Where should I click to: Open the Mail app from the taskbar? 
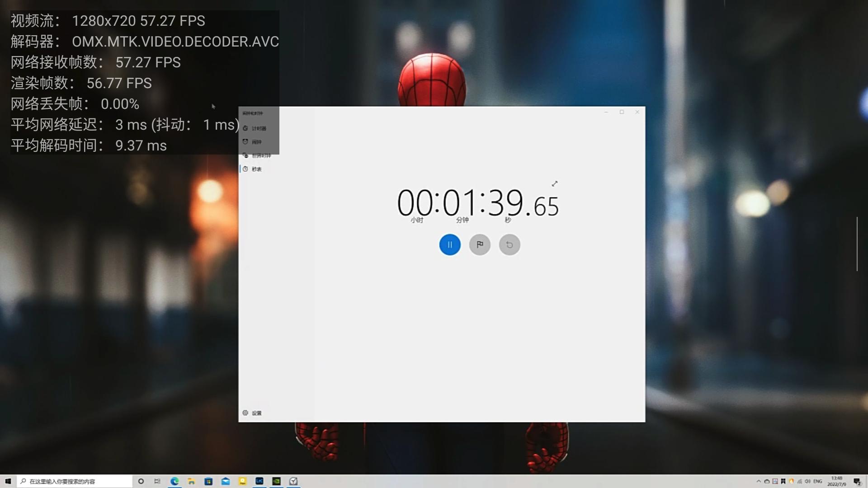[x=226, y=481]
